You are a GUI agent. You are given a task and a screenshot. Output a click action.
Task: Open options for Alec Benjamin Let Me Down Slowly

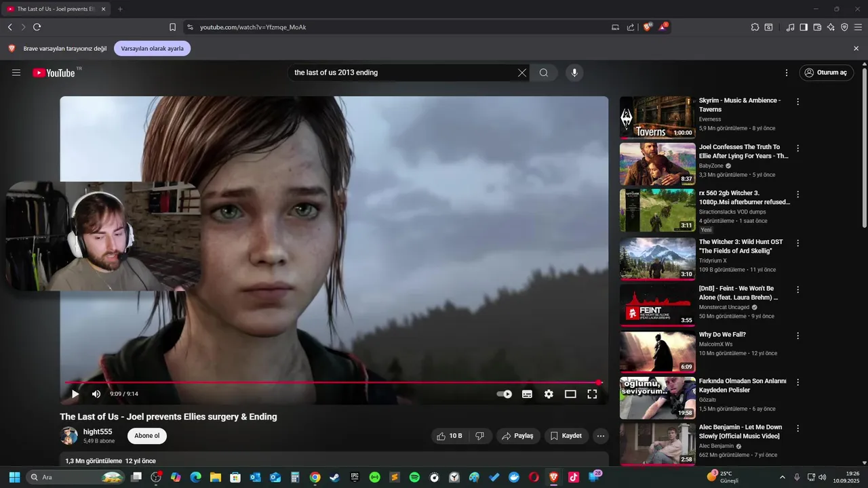point(798,428)
